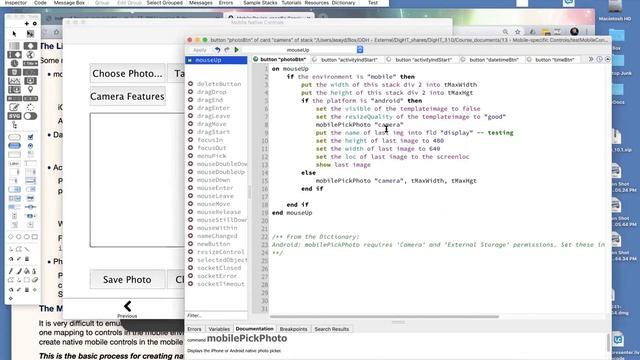Select the paint bucket tool

[27, 271]
